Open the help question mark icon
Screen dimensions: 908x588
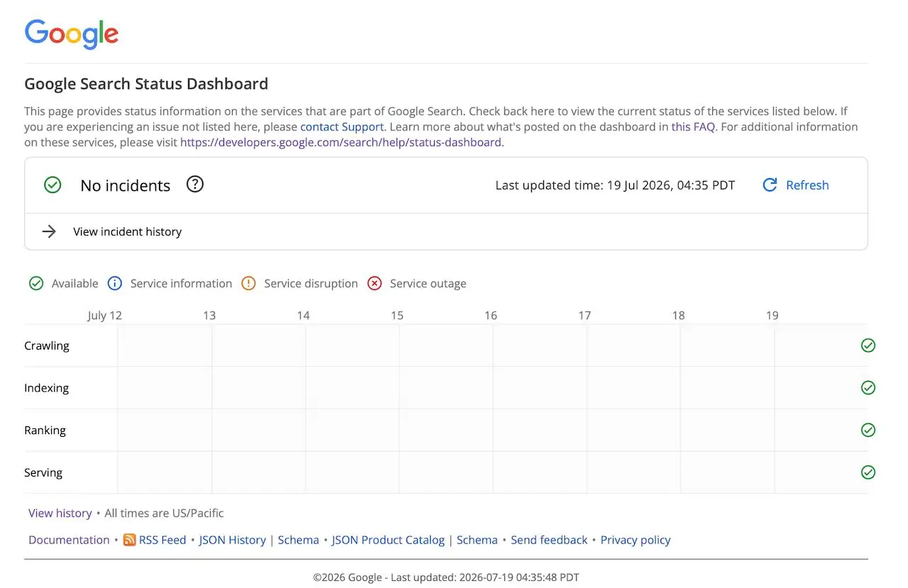coord(195,184)
